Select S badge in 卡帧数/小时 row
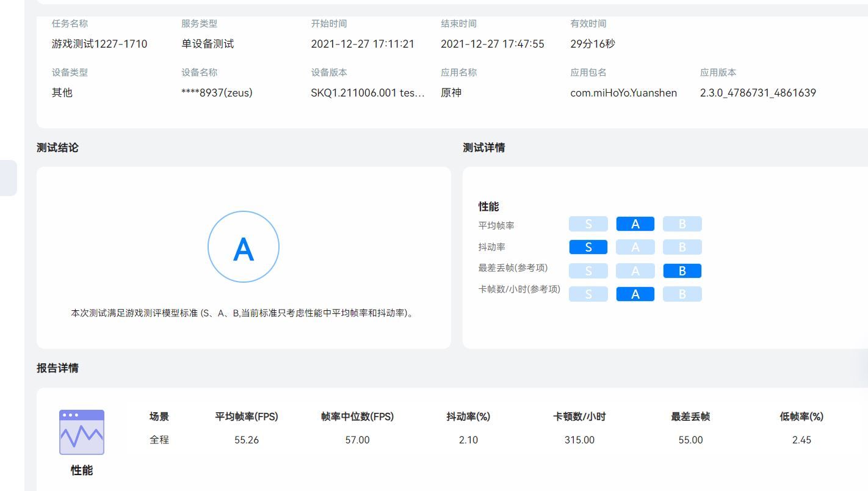Image resolution: width=868 pixels, height=491 pixels. coord(588,294)
